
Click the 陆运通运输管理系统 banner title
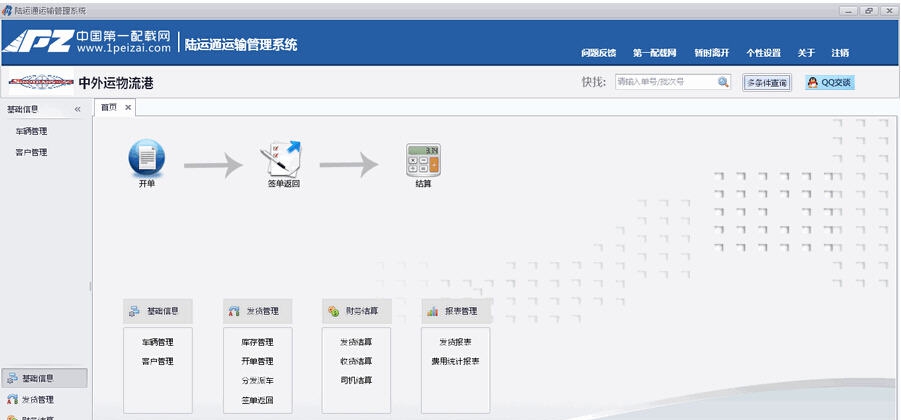pos(241,44)
